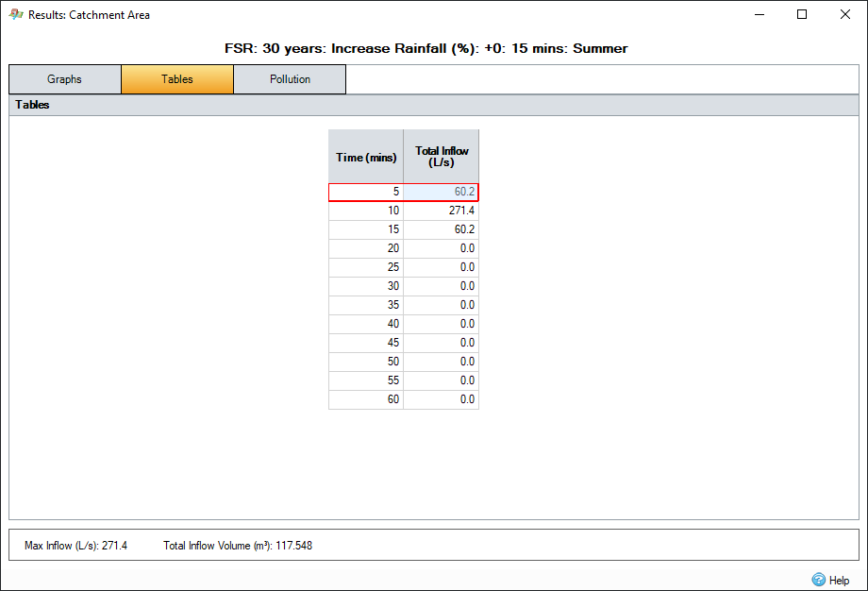Select the time cell with value 25
The width and height of the screenshot is (868, 591).
[x=366, y=267]
